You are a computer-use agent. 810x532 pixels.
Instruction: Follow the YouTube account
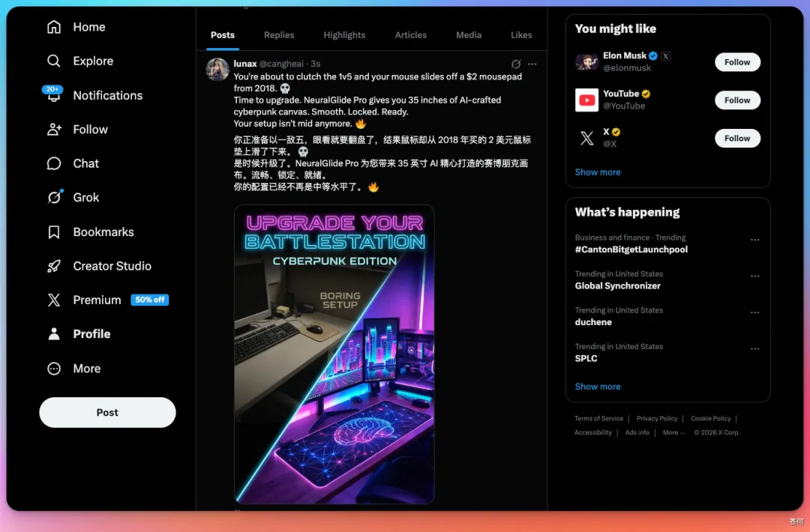tap(737, 100)
